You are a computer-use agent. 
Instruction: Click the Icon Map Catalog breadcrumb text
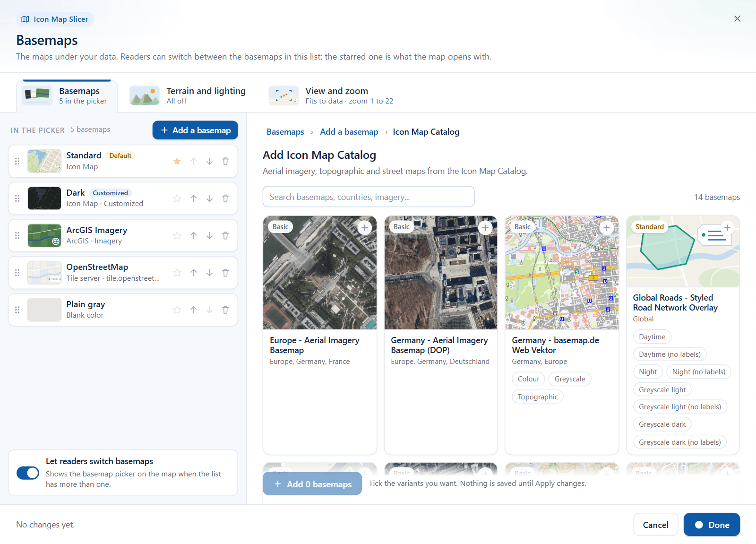tap(426, 132)
